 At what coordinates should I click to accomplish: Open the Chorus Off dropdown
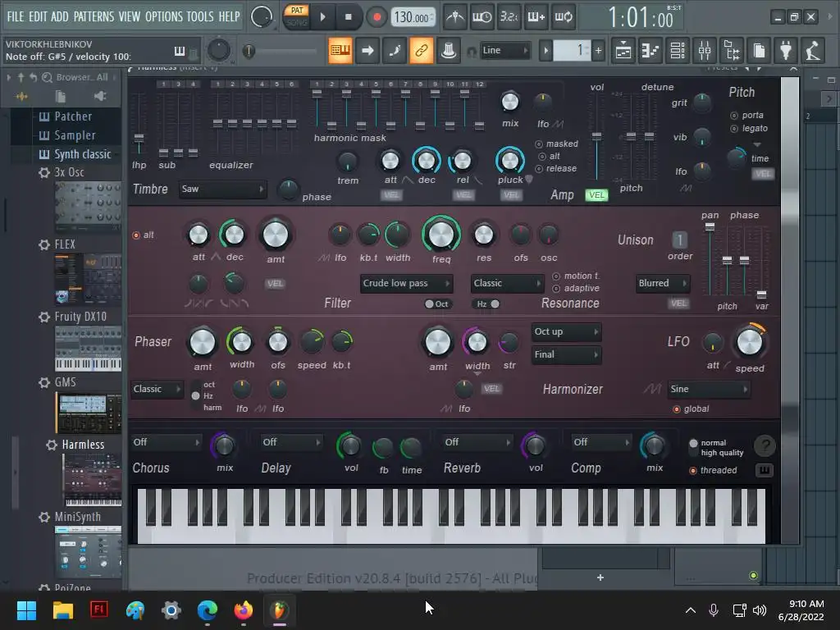[x=166, y=442]
